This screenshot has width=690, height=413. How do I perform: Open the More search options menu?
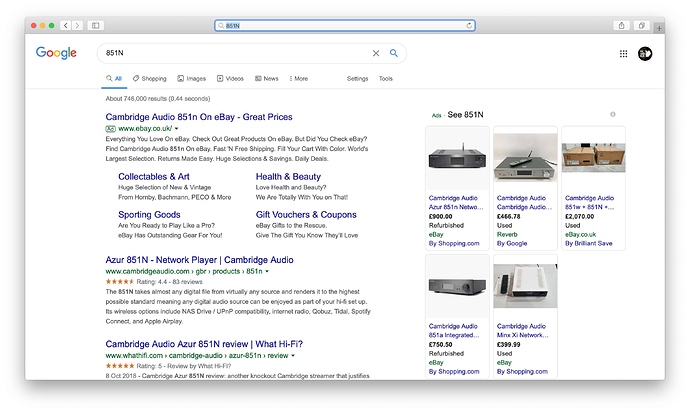pyautogui.click(x=298, y=78)
